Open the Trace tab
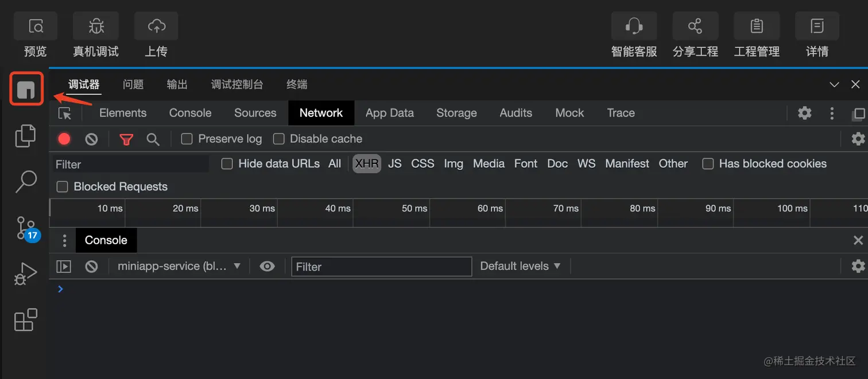Viewport: 868px width, 379px height. (621, 113)
